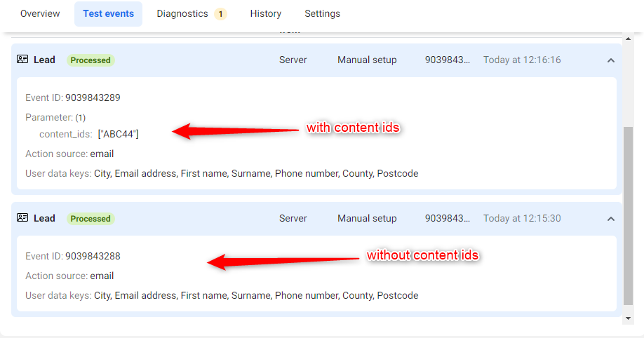The width and height of the screenshot is (644, 338).
Task: Click the Diagnostics badge showing 1
Action: click(x=220, y=14)
